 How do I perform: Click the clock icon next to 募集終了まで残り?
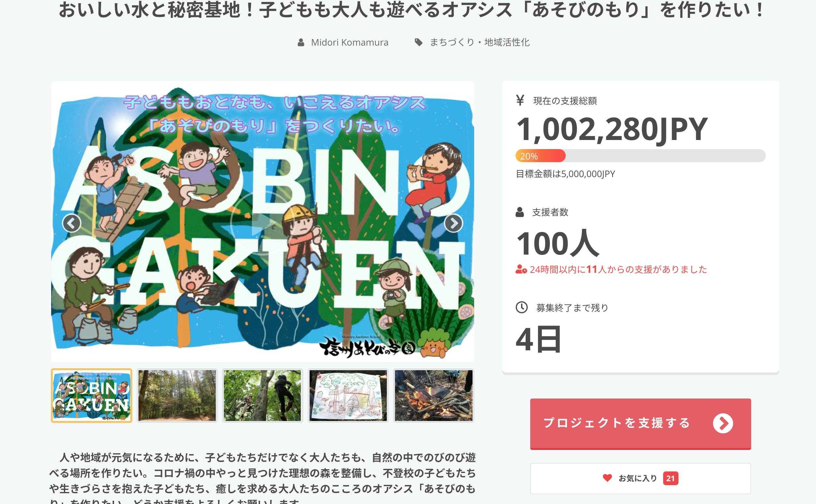tap(522, 307)
